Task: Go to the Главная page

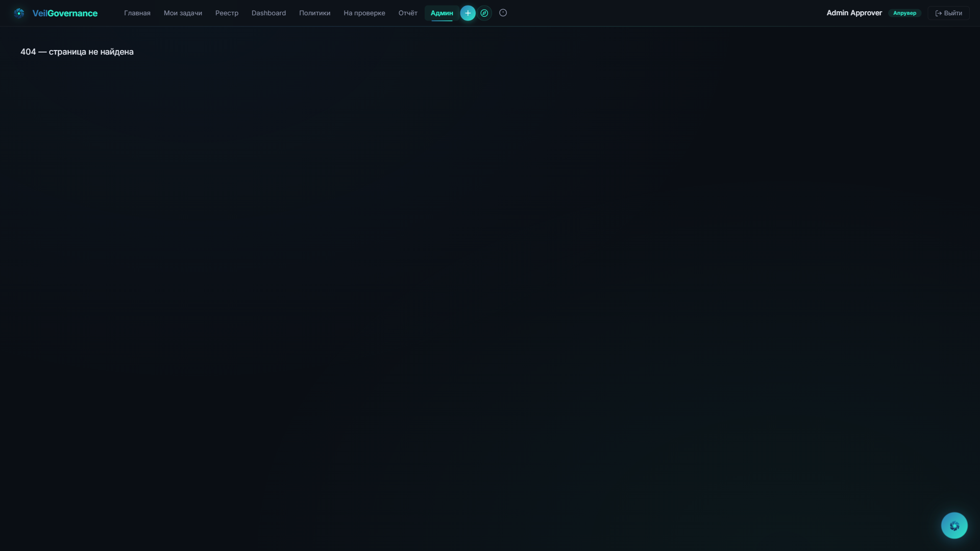Action: click(137, 13)
